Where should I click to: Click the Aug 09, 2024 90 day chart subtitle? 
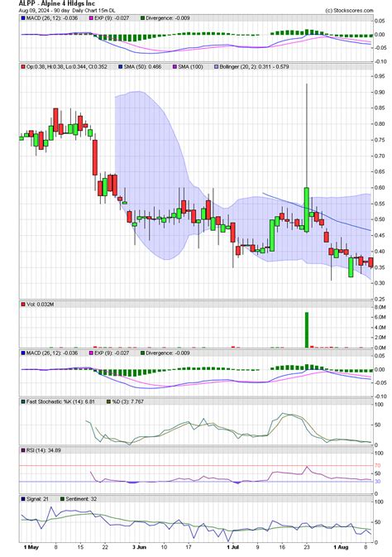tap(67, 11)
